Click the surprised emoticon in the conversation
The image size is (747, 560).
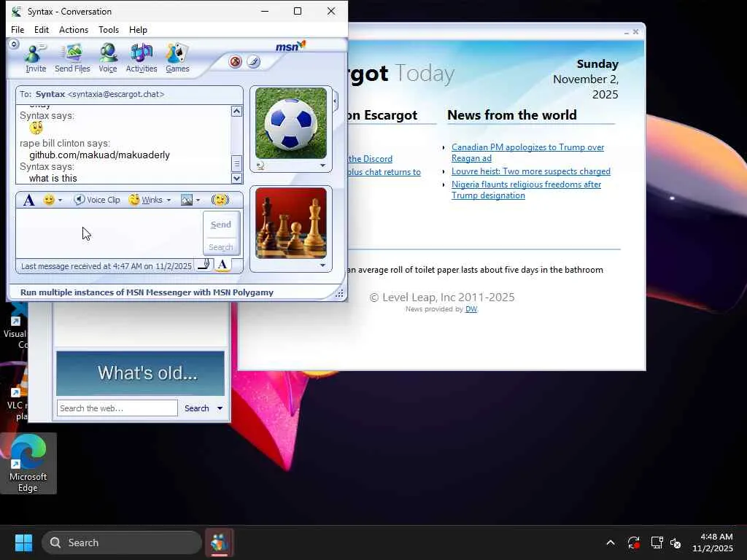click(36, 128)
